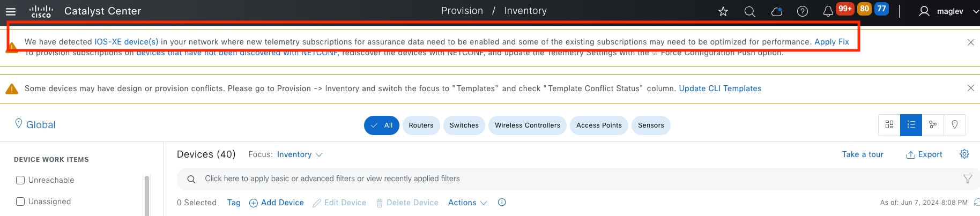The width and height of the screenshot is (980, 216).
Task: Filter devices by Wireless Controllers
Action: (528, 125)
